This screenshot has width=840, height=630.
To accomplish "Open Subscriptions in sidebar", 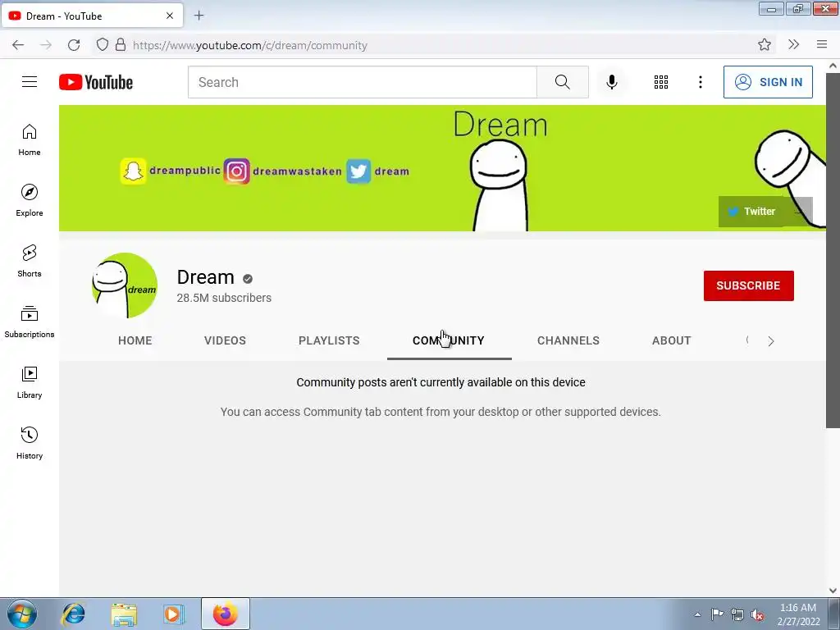I will [30, 322].
